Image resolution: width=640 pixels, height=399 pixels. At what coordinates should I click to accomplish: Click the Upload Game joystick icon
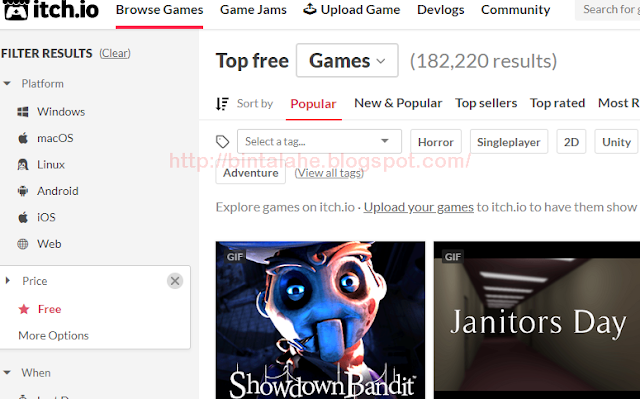click(x=310, y=9)
